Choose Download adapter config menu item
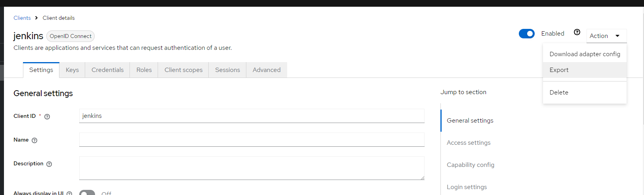Image resolution: width=644 pixels, height=195 pixels. point(585,54)
